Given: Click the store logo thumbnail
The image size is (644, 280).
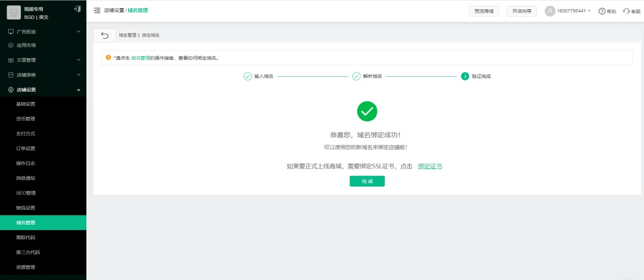Looking at the screenshot, I should pos(13,13).
